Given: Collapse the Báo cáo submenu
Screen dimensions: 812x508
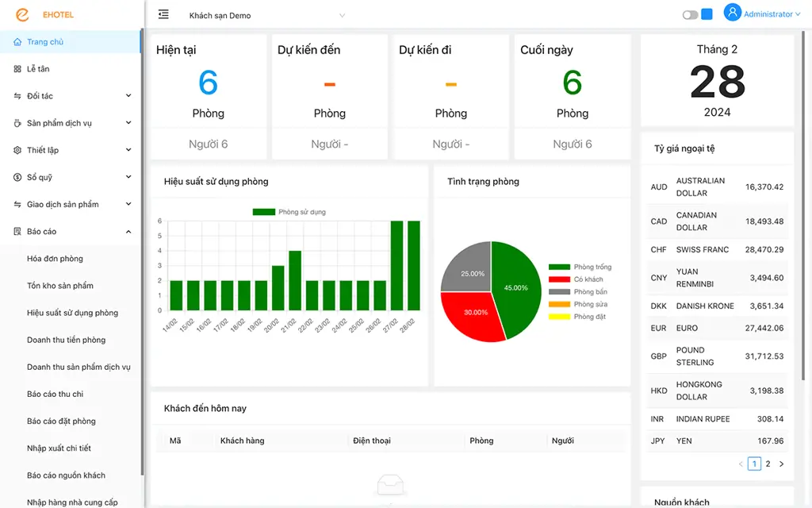Looking at the screenshot, I should tap(128, 232).
